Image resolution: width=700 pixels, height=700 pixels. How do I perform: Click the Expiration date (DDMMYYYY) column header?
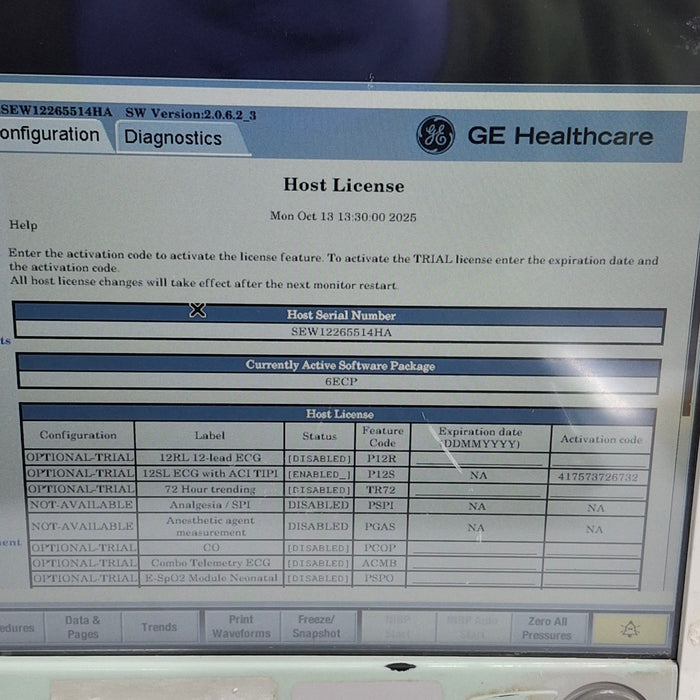click(480, 438)
